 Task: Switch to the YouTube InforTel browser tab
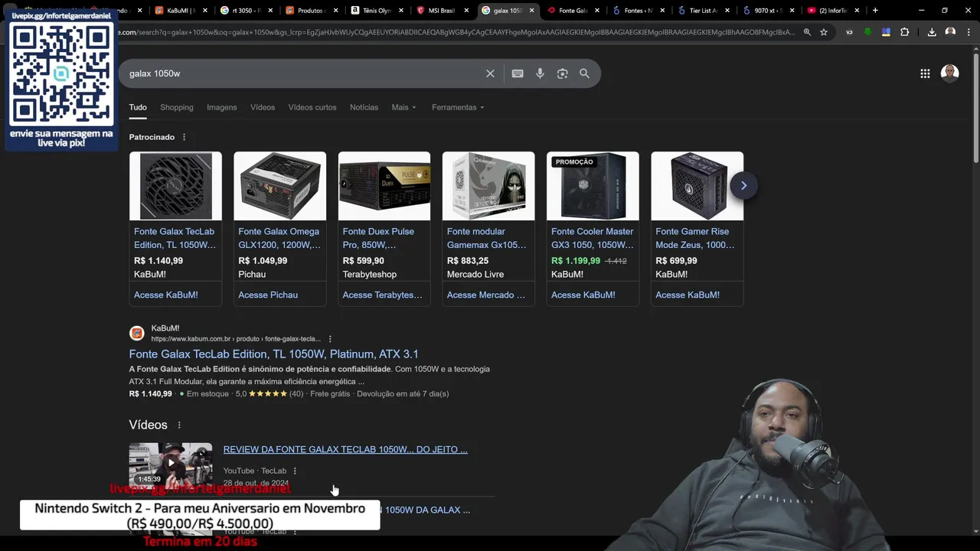point(833,11)
